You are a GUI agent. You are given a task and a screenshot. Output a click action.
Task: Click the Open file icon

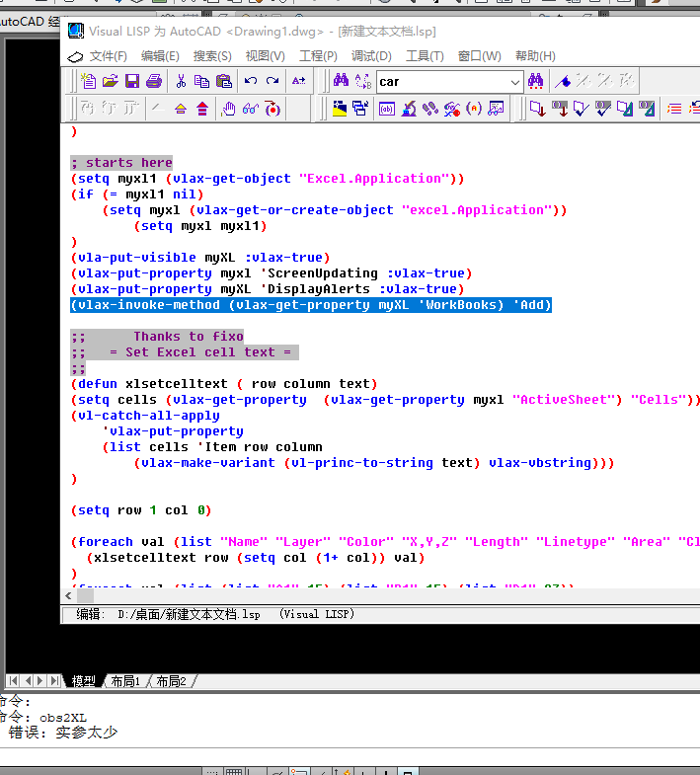point(111,81)
